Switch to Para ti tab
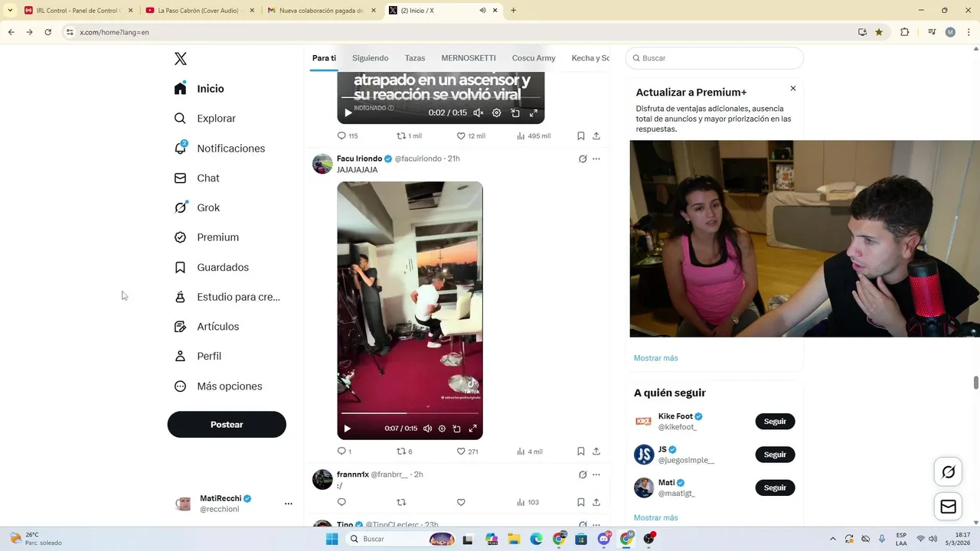Screen dimensions: 980x551 324,58
